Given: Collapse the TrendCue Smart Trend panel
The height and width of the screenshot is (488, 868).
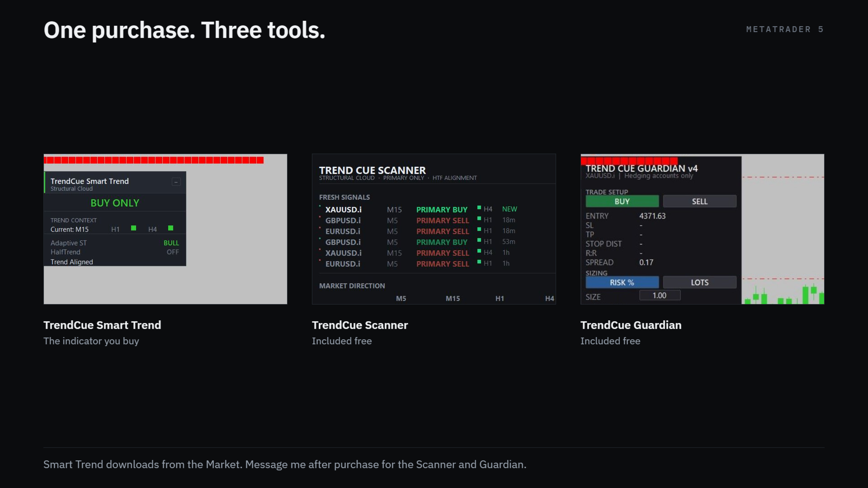Looking at the screenshot, I should 176,182.
